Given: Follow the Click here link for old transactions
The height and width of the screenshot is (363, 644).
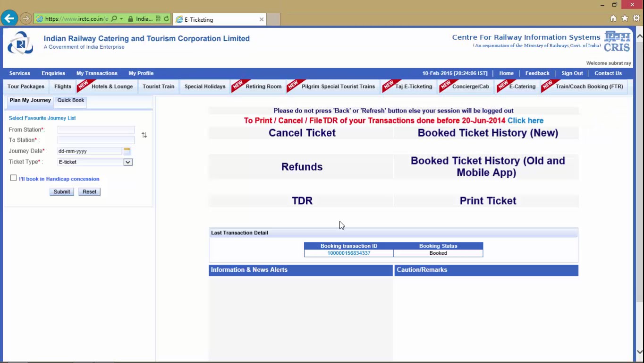Looking at the screenshot, I should click(x=525, y=121).
